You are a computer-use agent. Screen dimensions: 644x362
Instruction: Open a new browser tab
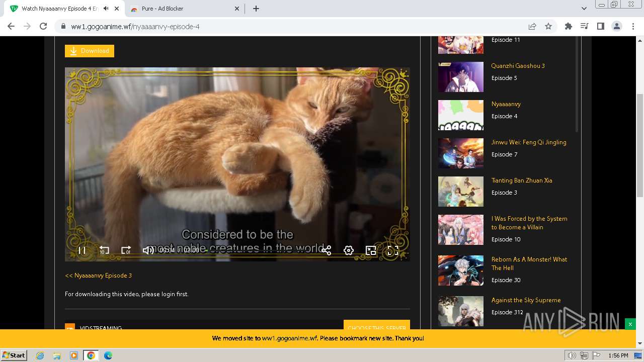[x=256, y=9]
